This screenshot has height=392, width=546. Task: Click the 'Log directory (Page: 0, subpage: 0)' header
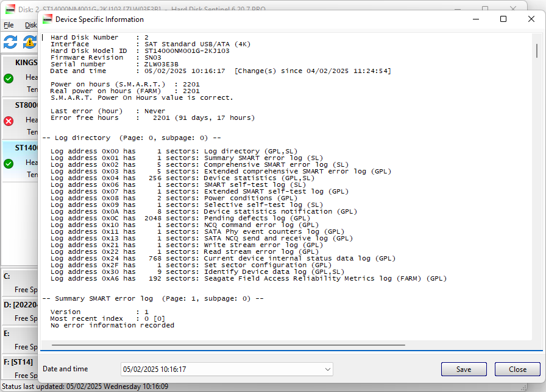(x=132, y=138)
